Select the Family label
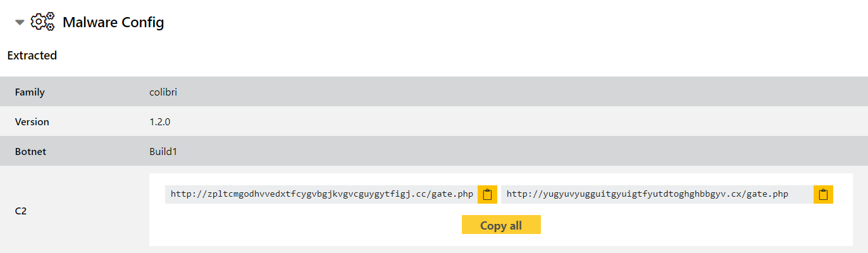This screenshot has height=253, width=868. (30, 92)
